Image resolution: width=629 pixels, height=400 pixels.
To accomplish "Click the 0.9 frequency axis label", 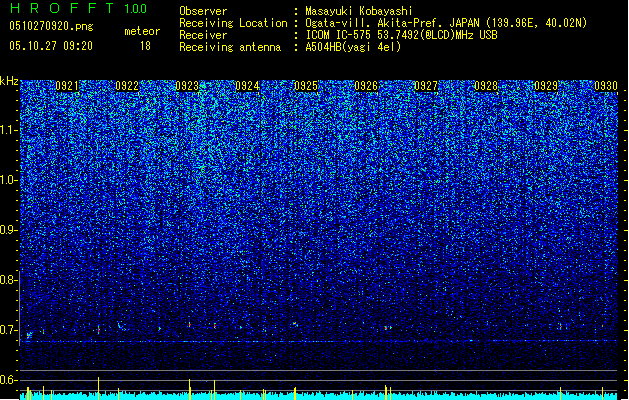I will 8,230.
